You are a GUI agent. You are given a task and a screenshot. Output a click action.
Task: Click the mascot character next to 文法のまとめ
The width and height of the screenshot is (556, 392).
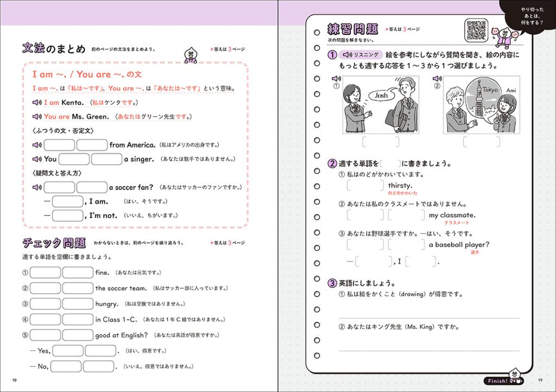point(191,55)
